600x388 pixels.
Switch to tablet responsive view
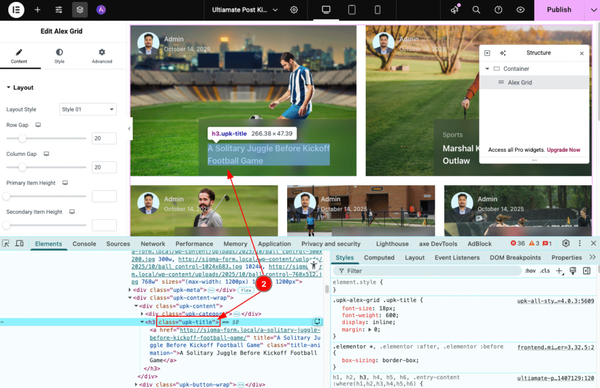coord(352,10)
